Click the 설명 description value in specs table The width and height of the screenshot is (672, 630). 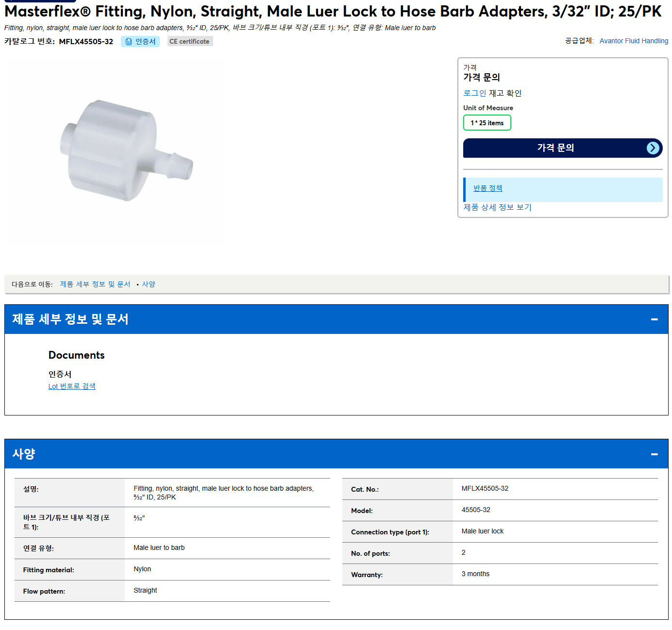point(224,493)
